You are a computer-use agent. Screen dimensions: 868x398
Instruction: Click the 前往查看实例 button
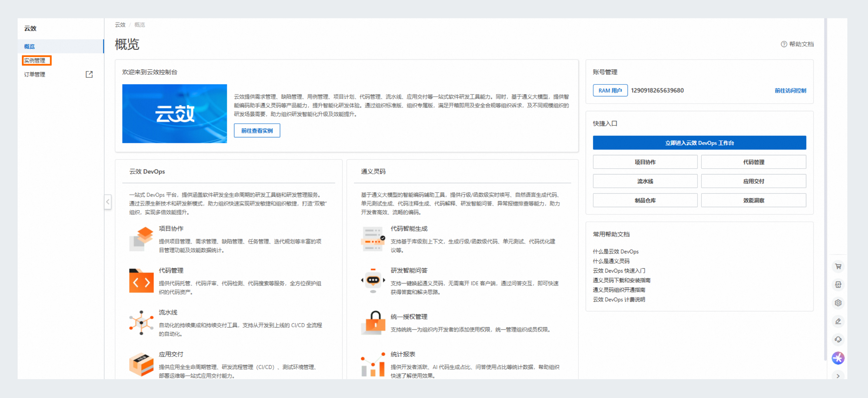[x=257, y=131]
